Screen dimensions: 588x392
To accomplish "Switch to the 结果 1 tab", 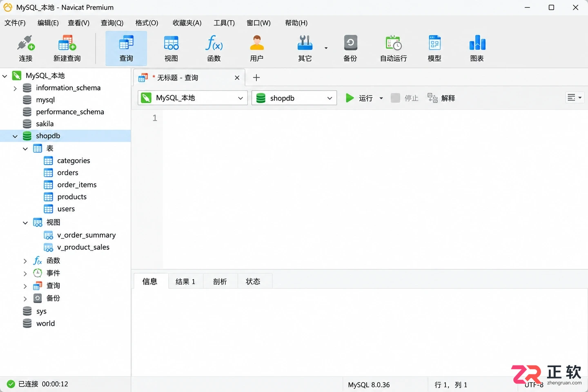I will pyautogui.click(x=185, y=281).
